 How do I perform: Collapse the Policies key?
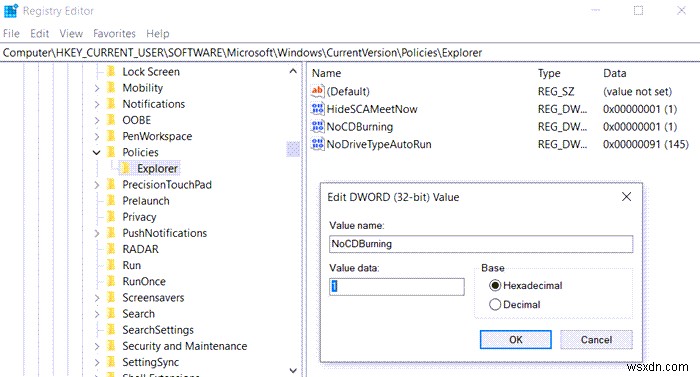point(96,152)
